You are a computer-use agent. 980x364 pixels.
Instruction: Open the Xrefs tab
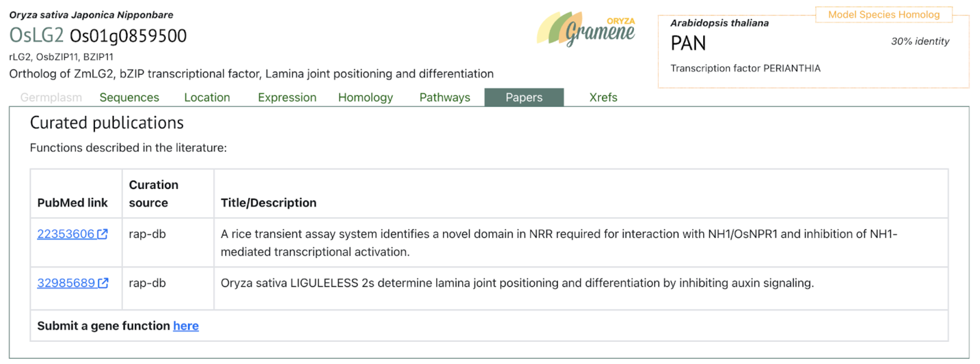click(603, 97)
